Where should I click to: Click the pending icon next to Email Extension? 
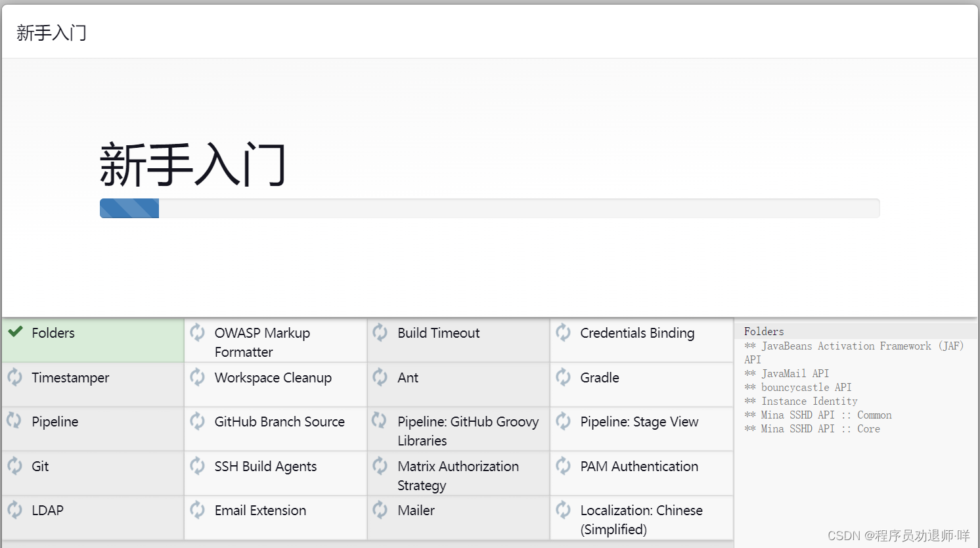click(198, 510)
